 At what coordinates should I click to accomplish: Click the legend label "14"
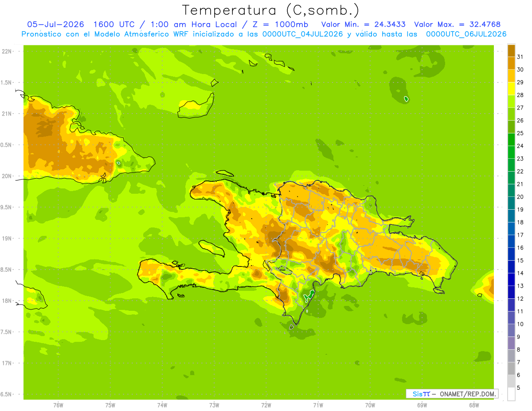[x=520, y=273]
